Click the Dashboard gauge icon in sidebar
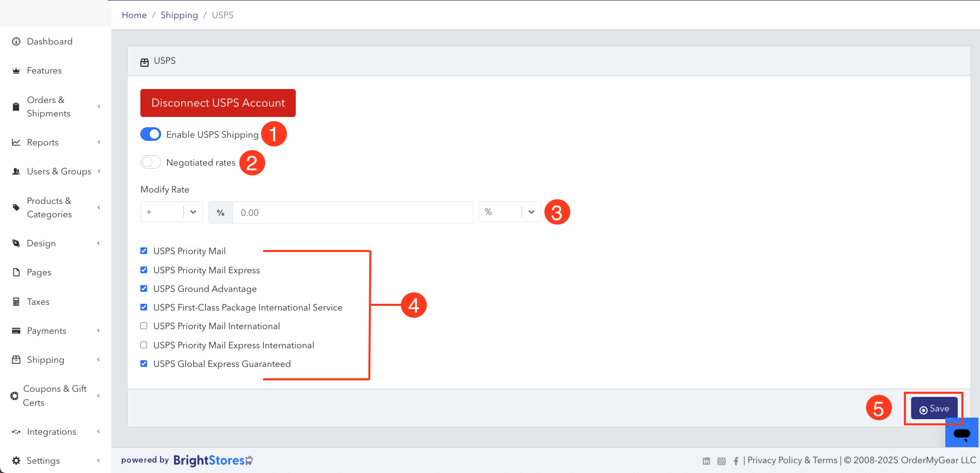Image resolution: width=980 pixels, height=473 pixels. 16,41
